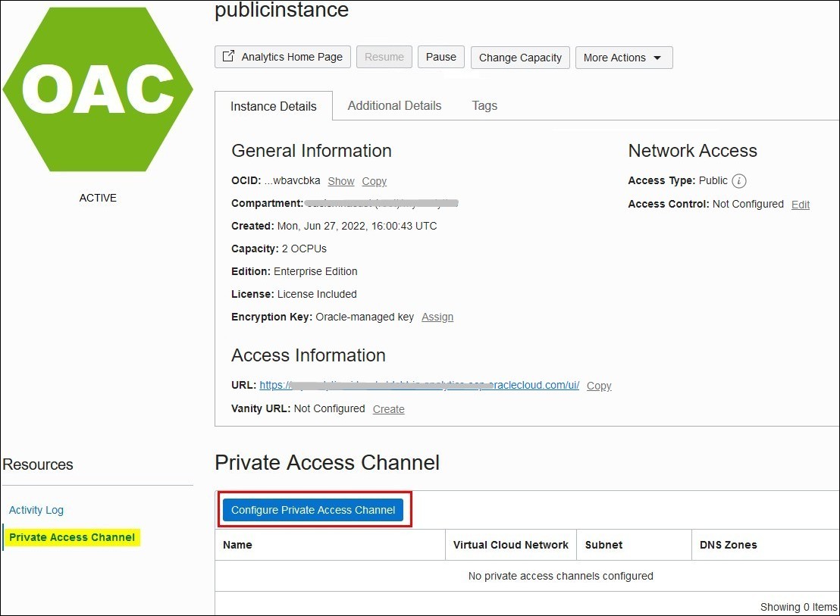Copy the Access Information URL

598,386
